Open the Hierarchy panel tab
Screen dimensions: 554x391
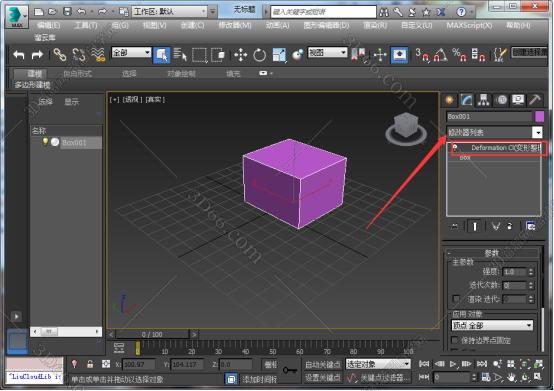(484, 100)
